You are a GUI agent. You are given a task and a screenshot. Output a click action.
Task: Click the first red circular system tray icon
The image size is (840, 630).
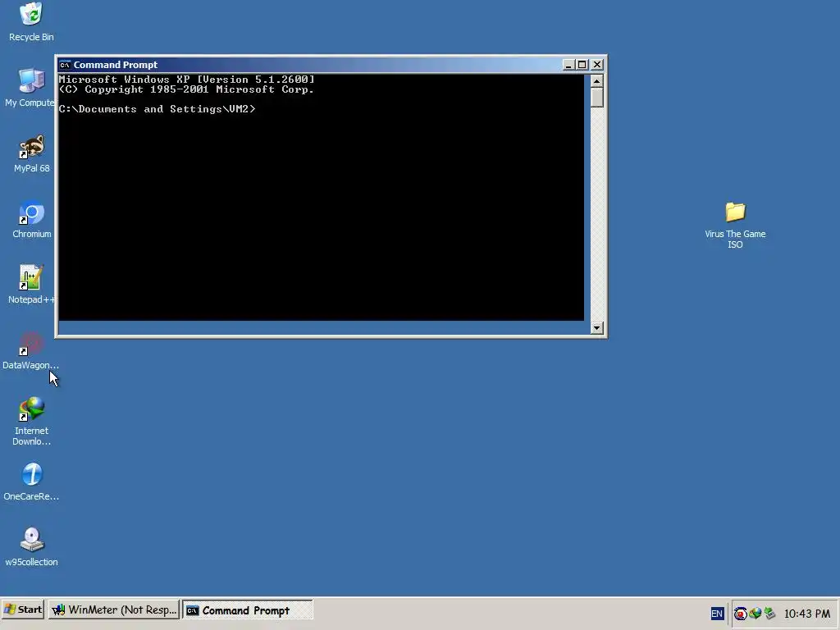click(741, 614)
